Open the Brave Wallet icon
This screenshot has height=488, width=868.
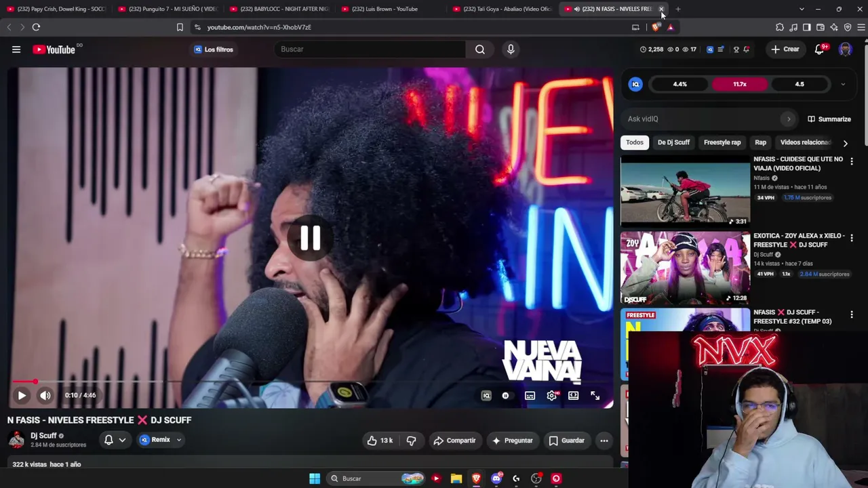821,27
